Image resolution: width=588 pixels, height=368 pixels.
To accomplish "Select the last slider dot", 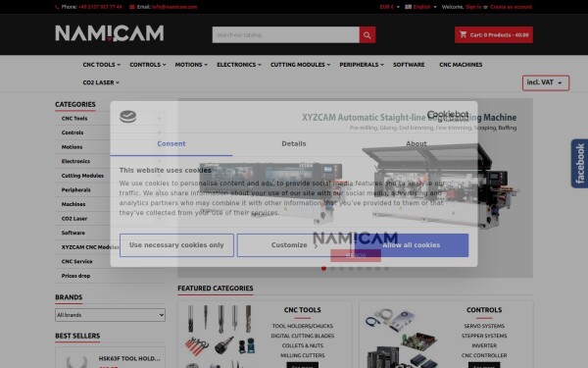I will coord(387,269).
